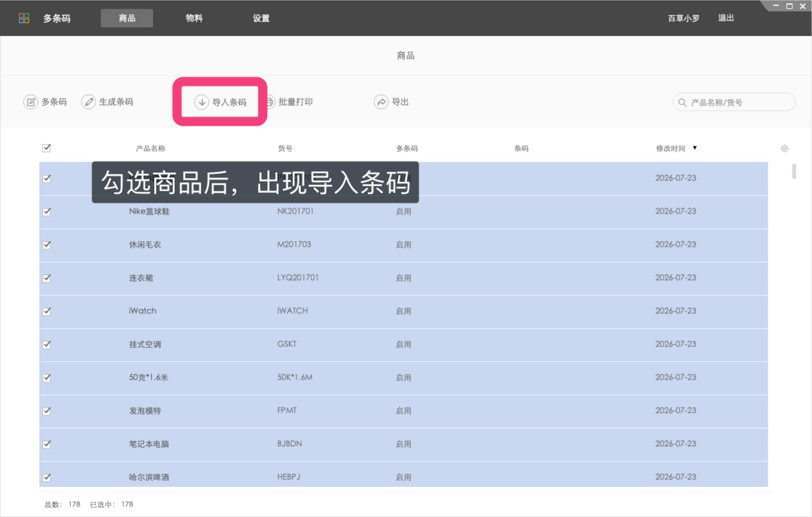Click the 多条码 app logo icon

[x=24, y=18]
